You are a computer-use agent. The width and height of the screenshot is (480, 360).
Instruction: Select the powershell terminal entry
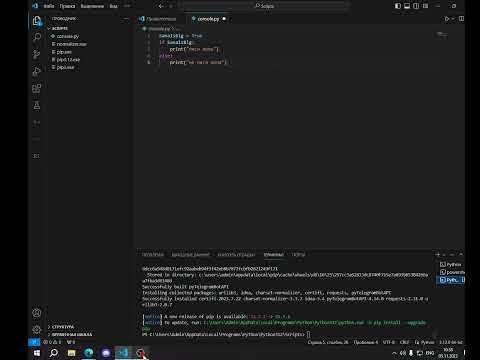452,272
